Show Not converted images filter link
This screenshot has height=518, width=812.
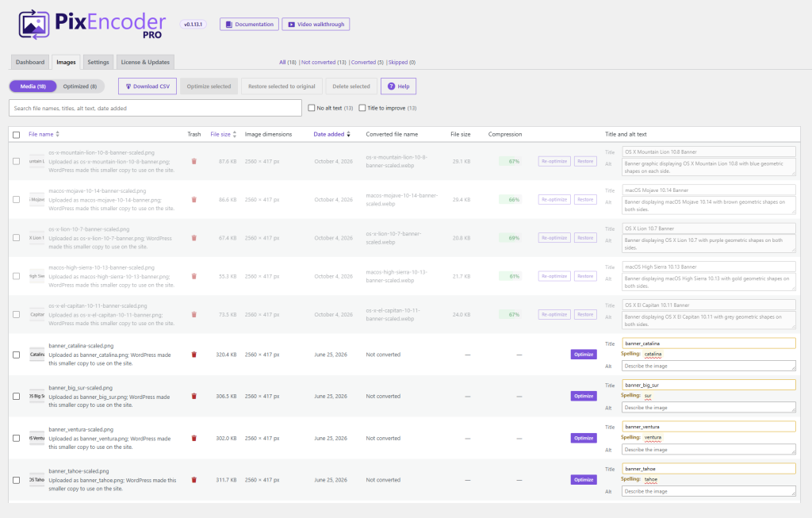(324, 62)
